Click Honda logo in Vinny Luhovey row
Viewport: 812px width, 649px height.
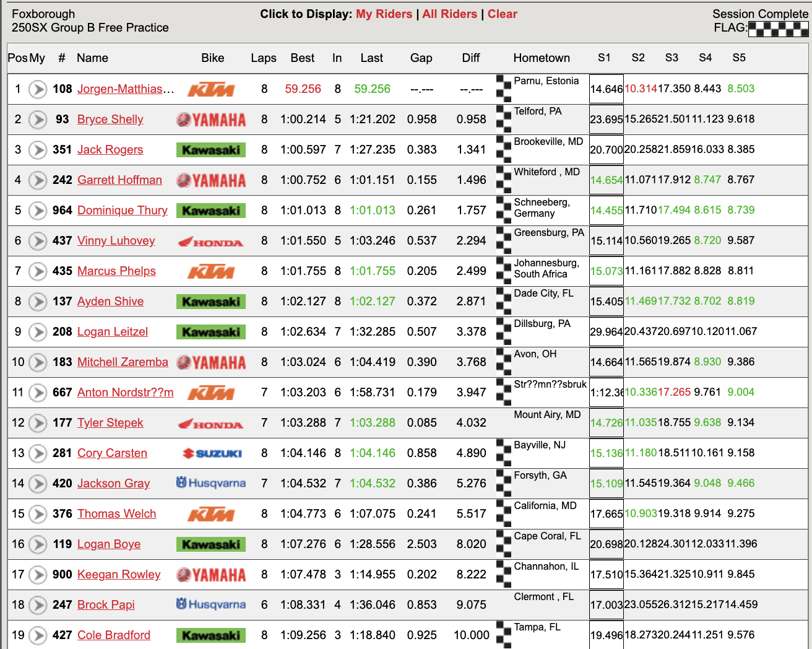coord(211,242)
